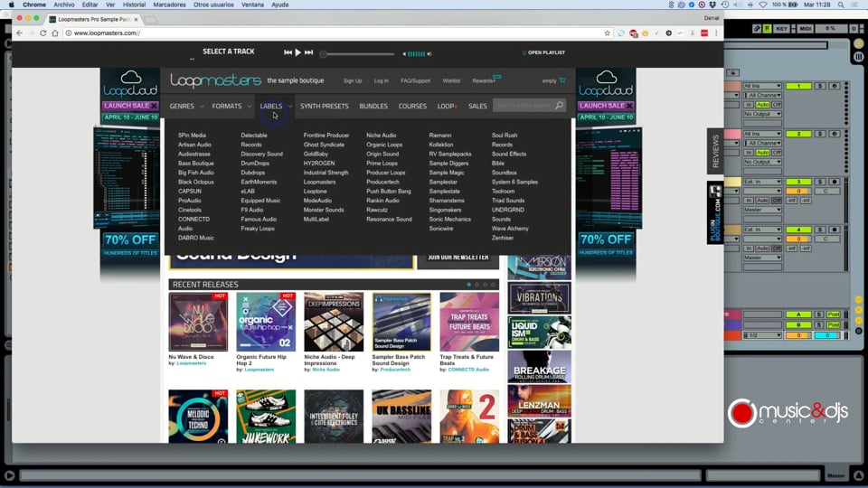Open track 3 'Master' output dropdown
The image size is (868, 488).
click(x=762, y=210)
